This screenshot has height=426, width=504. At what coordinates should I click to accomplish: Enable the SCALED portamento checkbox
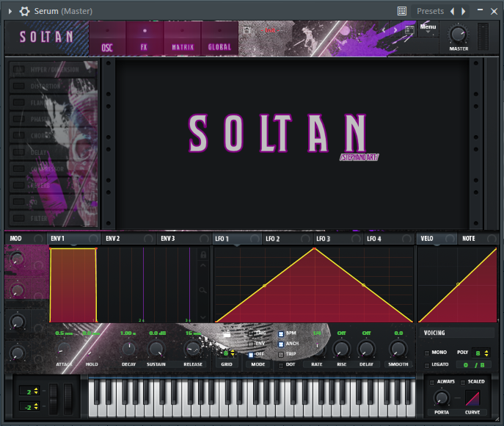click(463, 382)
